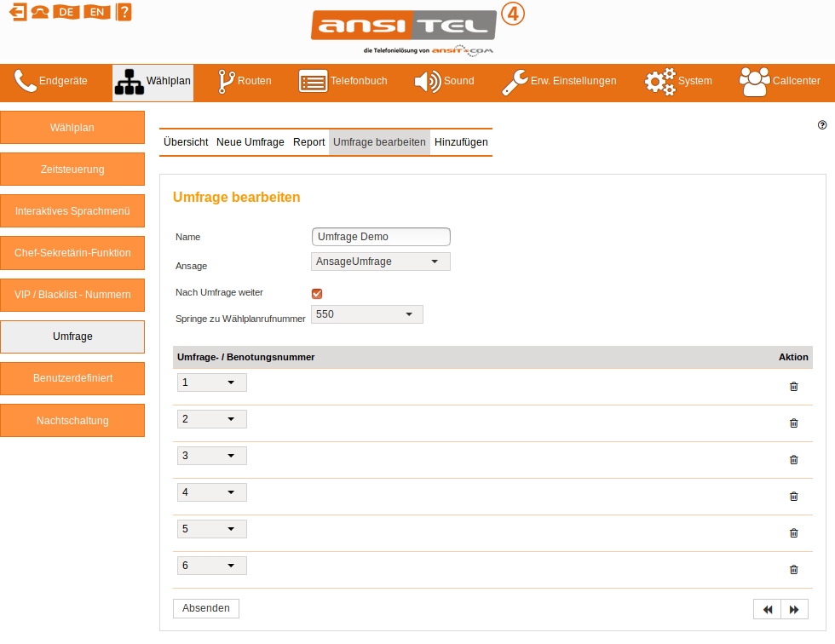Click the logout icon at top left

(17, 12)
